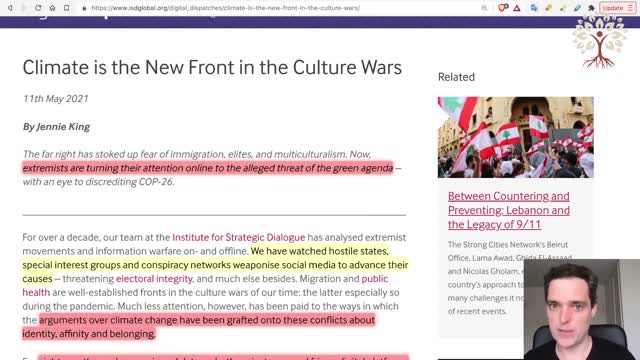
Task: Click the Lebanon flags protest thumbnail
Action: pos(516,137)
